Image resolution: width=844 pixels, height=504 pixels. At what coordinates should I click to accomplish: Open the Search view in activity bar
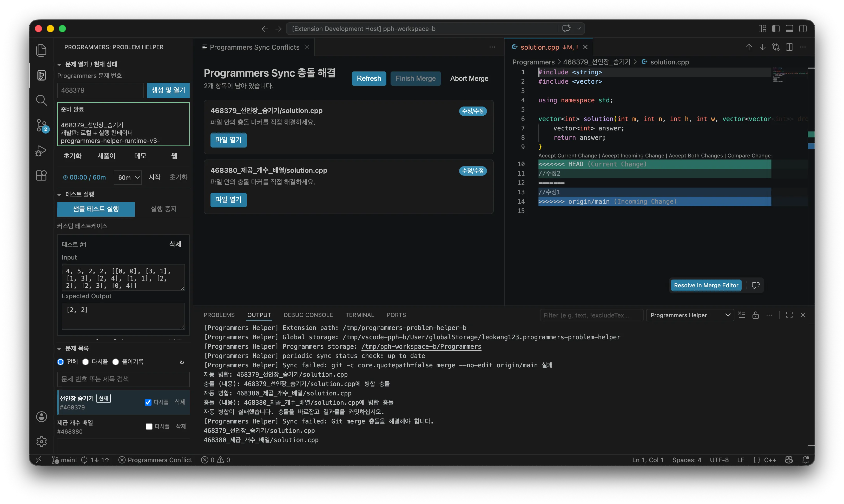click(41, 100)
